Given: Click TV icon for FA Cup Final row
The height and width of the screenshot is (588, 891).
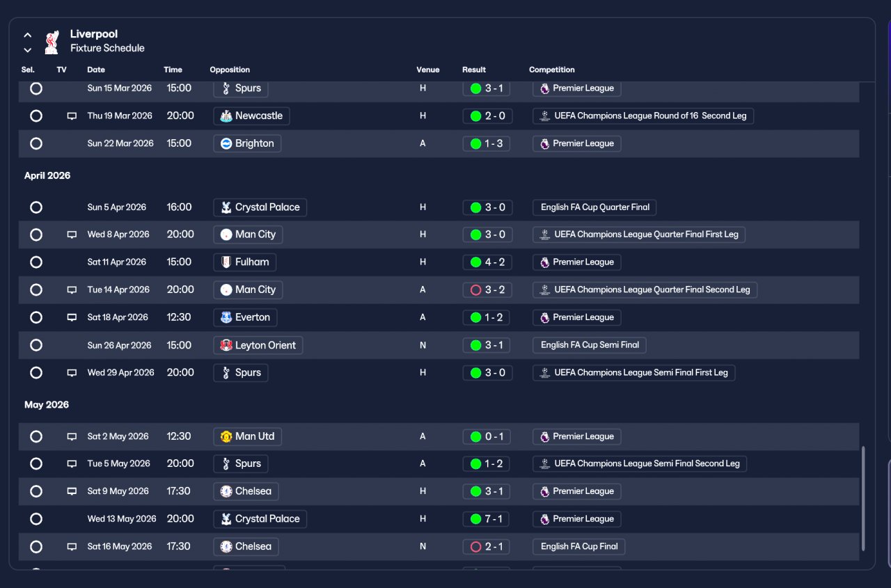Looking at the screenshot, I should [72, 547].
